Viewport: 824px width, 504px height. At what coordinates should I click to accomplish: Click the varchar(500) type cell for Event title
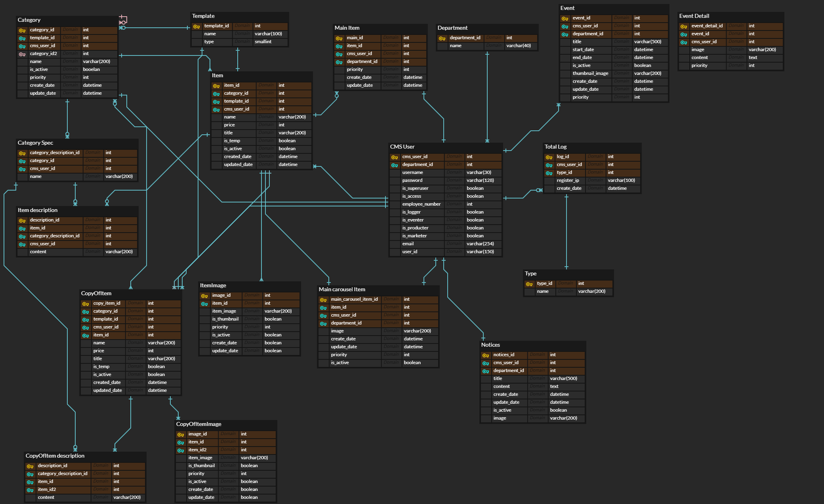click(647, 42)
